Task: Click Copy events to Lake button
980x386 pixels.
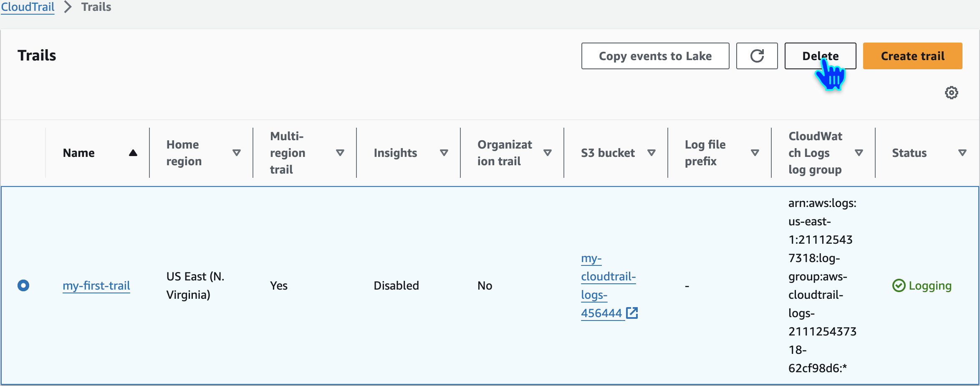Action: (655, 56)
